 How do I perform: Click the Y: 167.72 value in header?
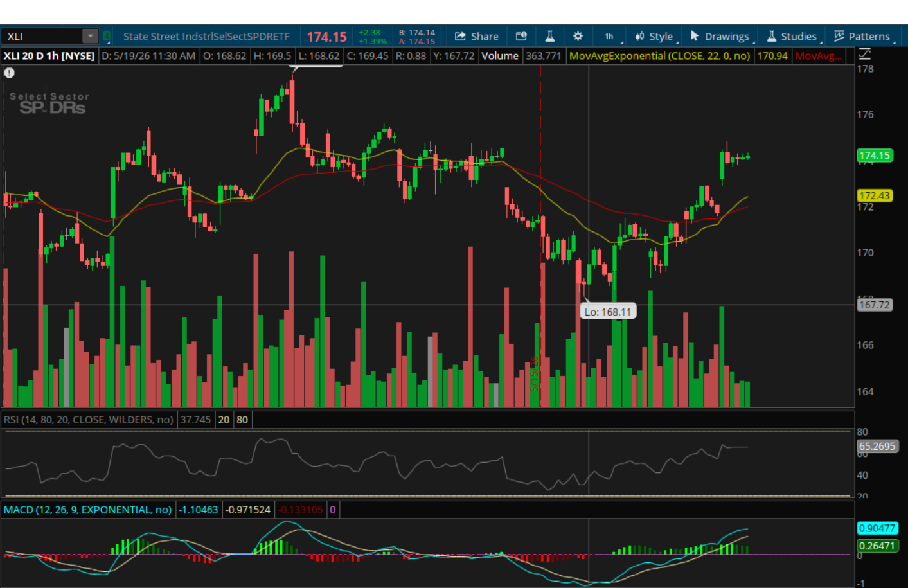(454, 56)
